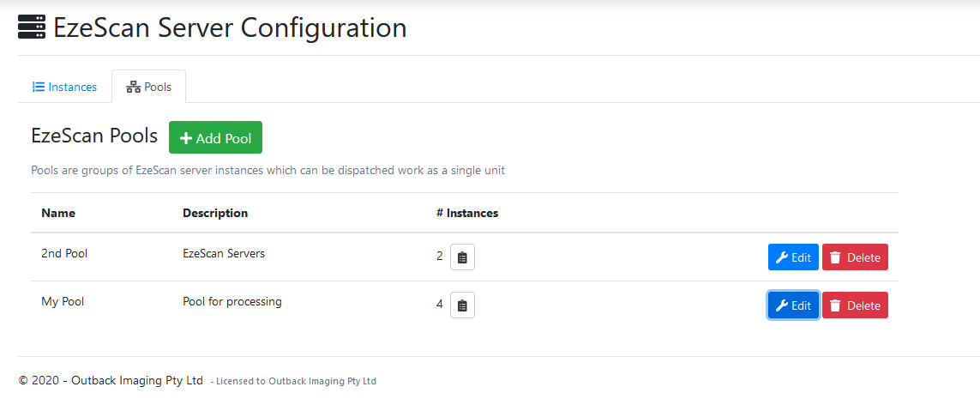The height and width of the screenshot is (405, 980).
Task: Click the server stack logo icon
Action: [32, 27]
